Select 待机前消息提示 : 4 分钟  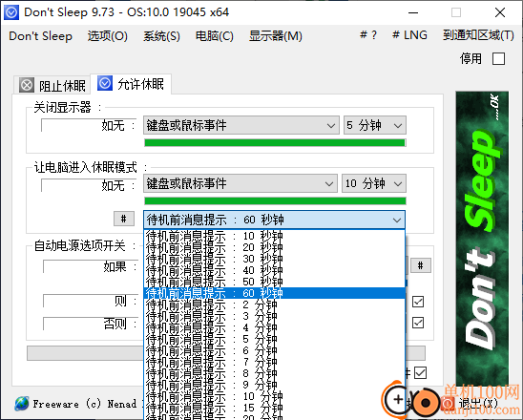pyautogui.click(x=274, y=327)
